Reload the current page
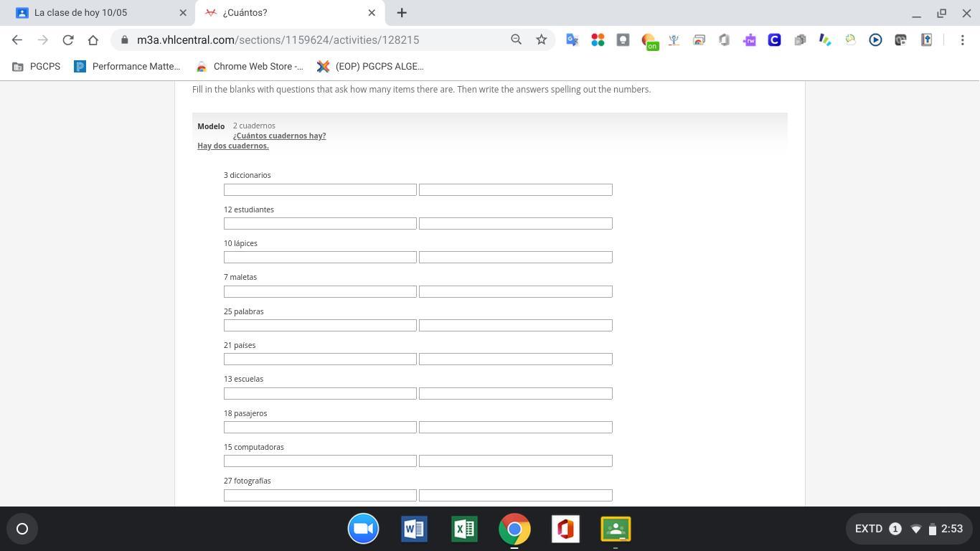Screen dimensions: 980x551 [x=68, y=40]
